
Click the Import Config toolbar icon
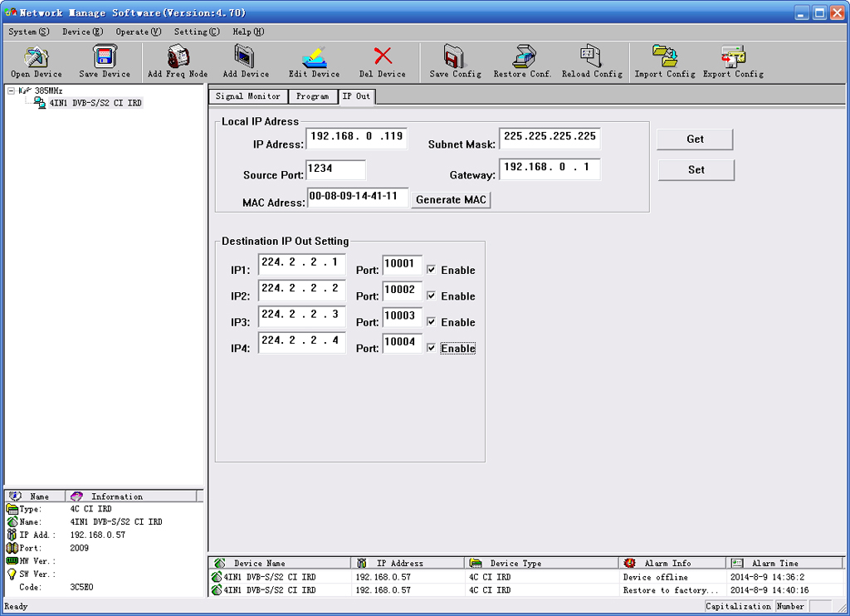[665, 56]
